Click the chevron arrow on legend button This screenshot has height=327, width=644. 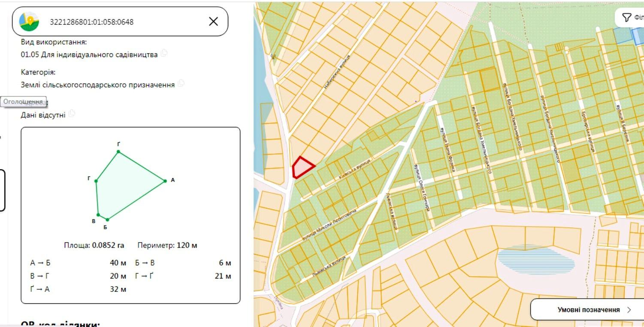(629, 310)
